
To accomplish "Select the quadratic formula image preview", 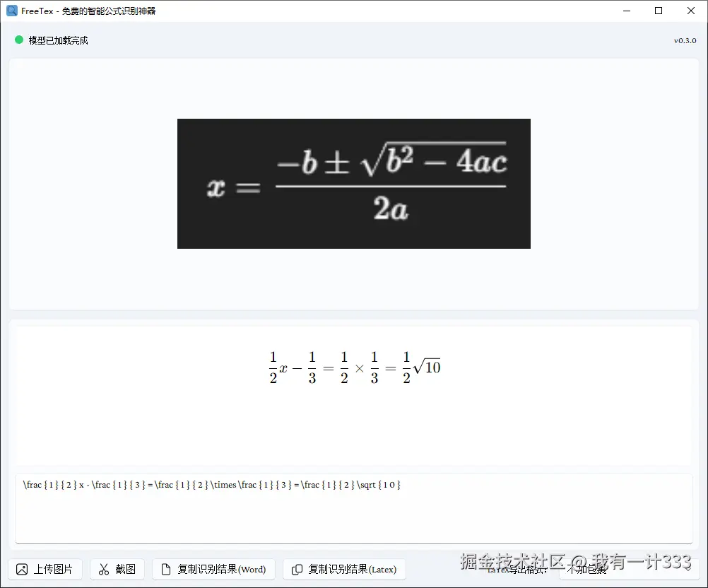I will [x=353, y=183].
